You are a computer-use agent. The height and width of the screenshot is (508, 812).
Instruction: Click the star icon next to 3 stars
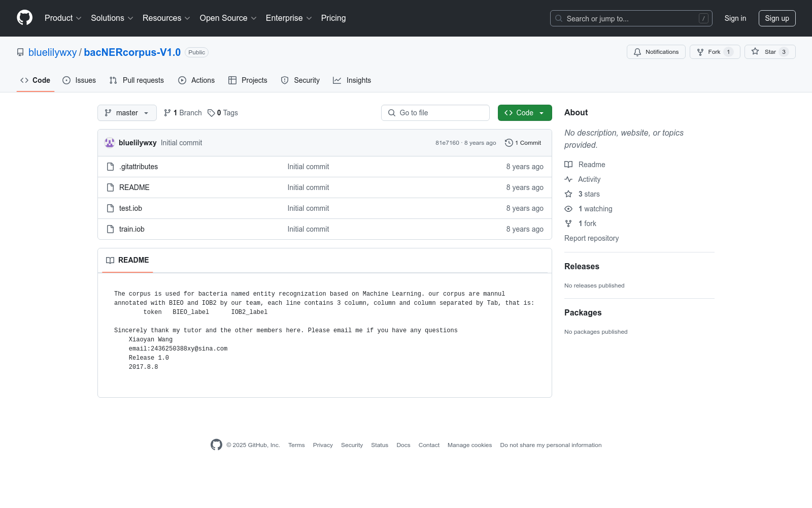coord(568,194)
